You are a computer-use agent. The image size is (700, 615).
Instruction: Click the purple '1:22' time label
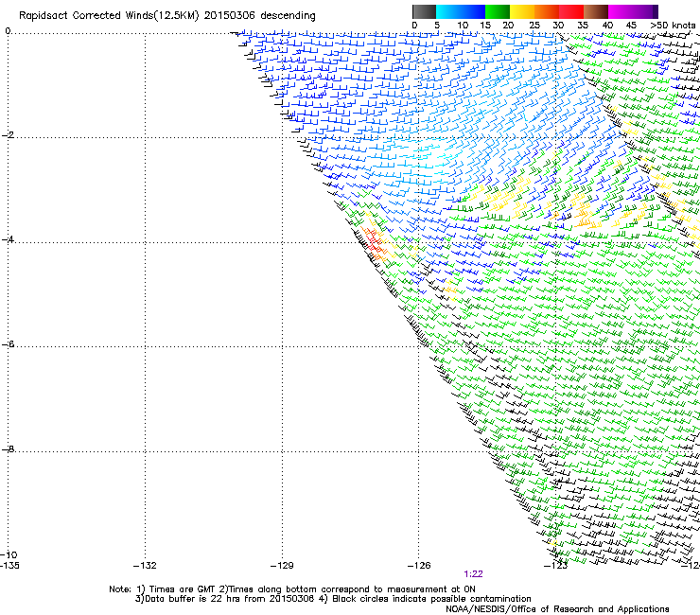(473, 574)
